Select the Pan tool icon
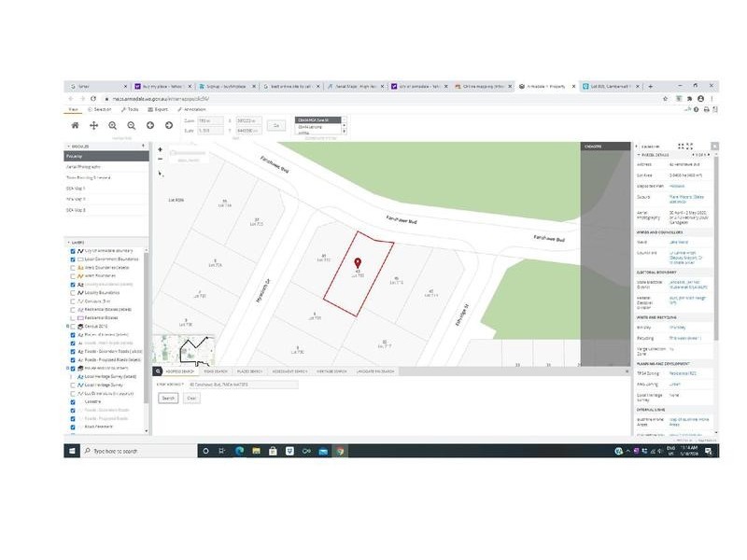Viewport: 747px width, 560px height. click(94, 125)
